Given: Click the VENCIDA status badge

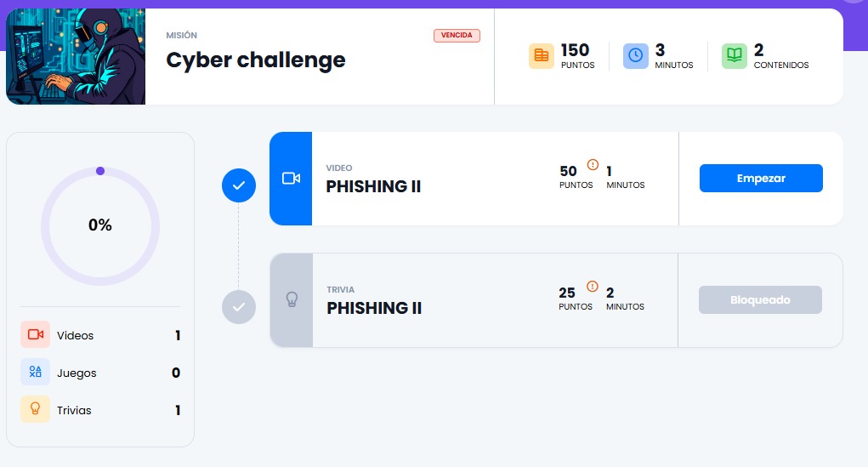Looking at the screenshot, I should coord(457,36).
